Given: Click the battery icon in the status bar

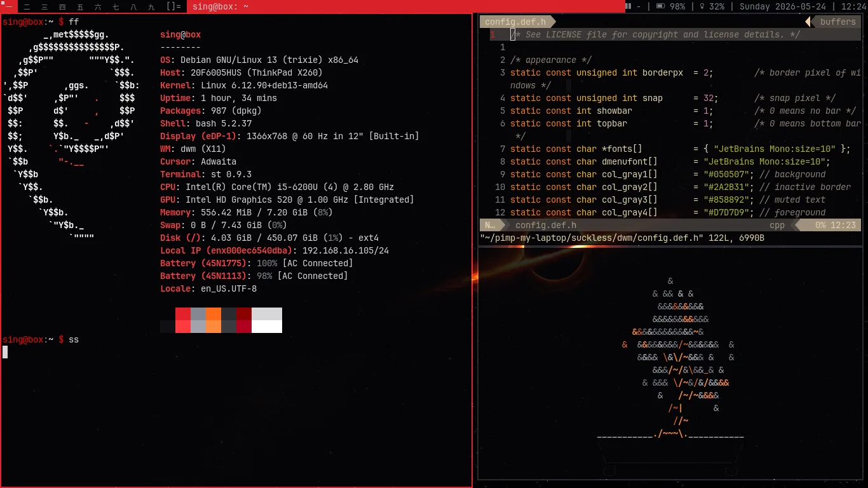Looking at the screenshot, I should pyautogui.click(x=660, y=6).
